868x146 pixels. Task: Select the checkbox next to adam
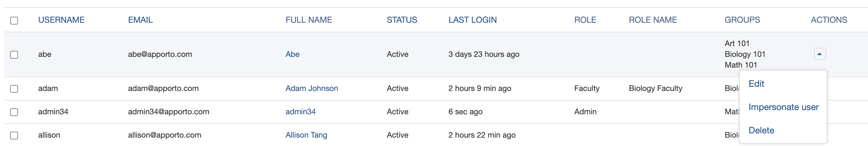(x=14, y=89)
